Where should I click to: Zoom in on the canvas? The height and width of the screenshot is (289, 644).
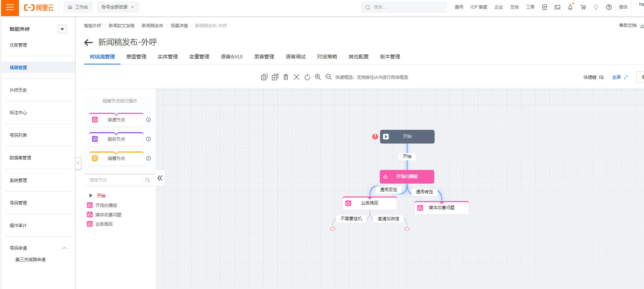tap(318, 77)
